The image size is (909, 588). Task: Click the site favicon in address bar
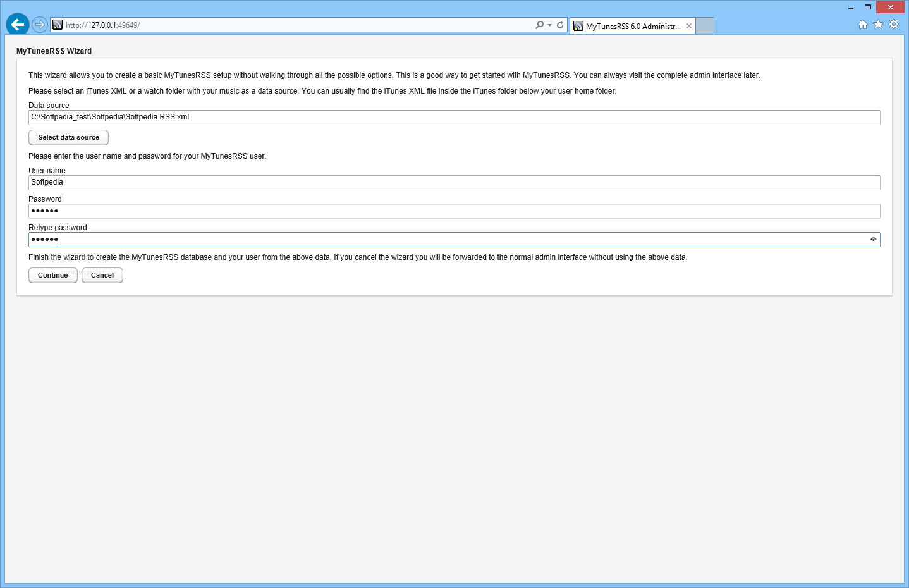[x=58, y=25]
